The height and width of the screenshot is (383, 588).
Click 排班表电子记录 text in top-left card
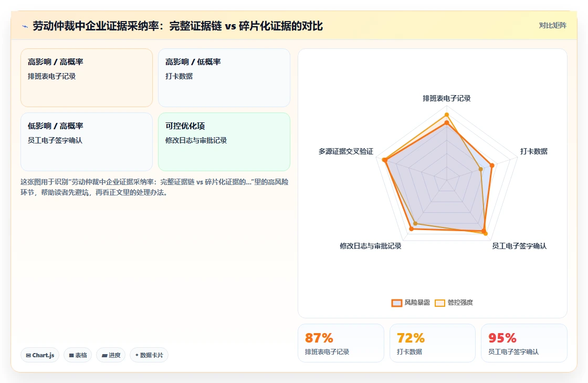click(x=52, y=76)
